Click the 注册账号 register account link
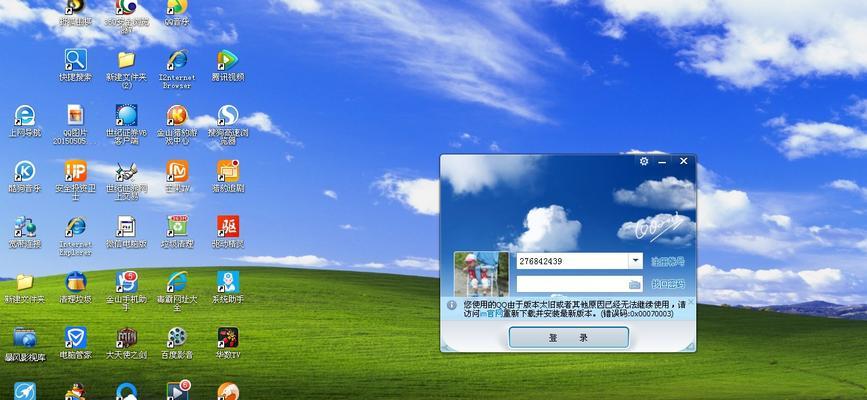867x400 pixels. click(668, 261)
